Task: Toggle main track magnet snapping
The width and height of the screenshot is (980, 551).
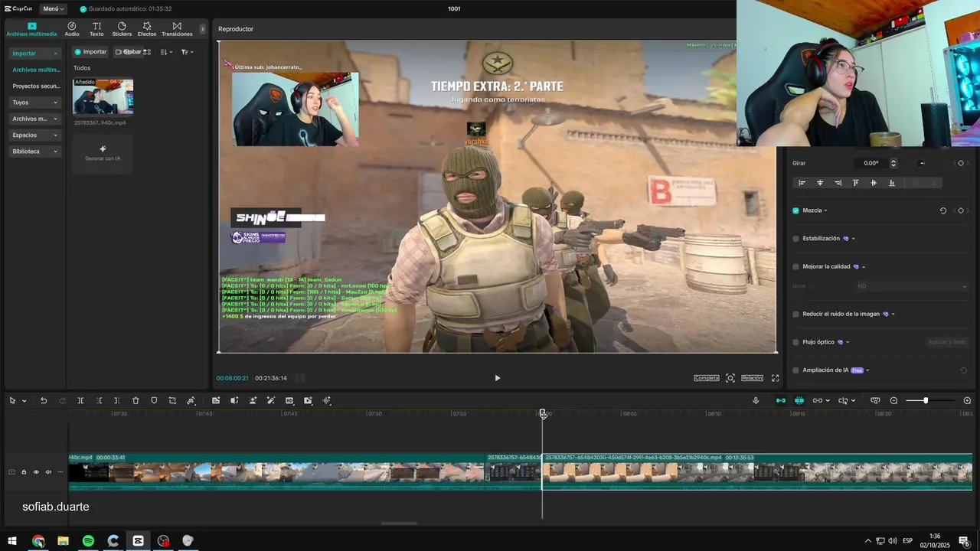Action: 780,400
